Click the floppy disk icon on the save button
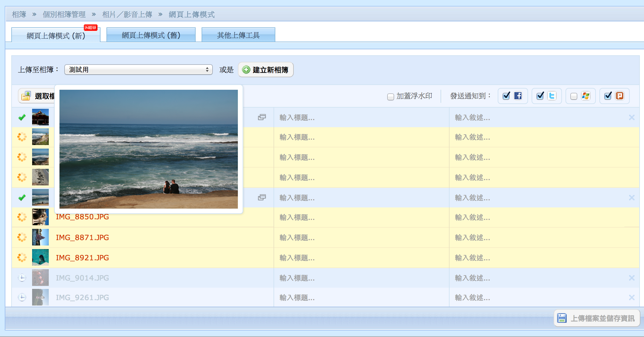Image resolution: width=644 pixels, height=337 pixels. coord(562,318)
